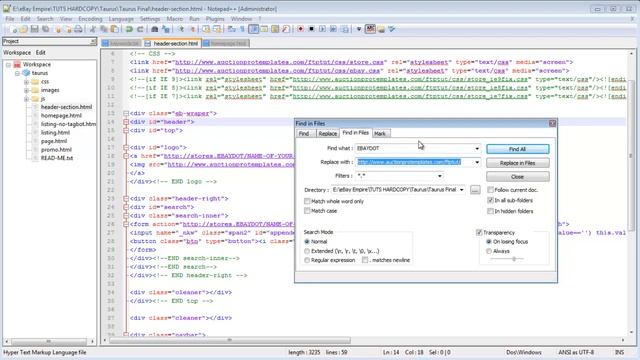Click the Replace toolbar icon
The image size is (640, 360).
point(165,29)
